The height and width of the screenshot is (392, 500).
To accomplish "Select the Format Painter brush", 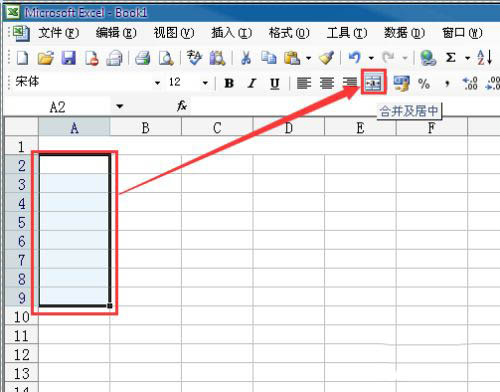I will 326,58.
